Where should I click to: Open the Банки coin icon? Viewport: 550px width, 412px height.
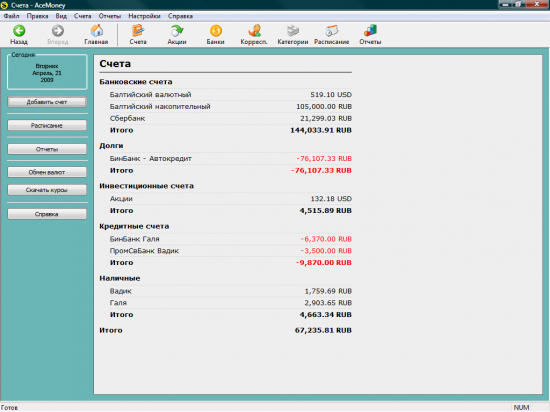[216, 31]
